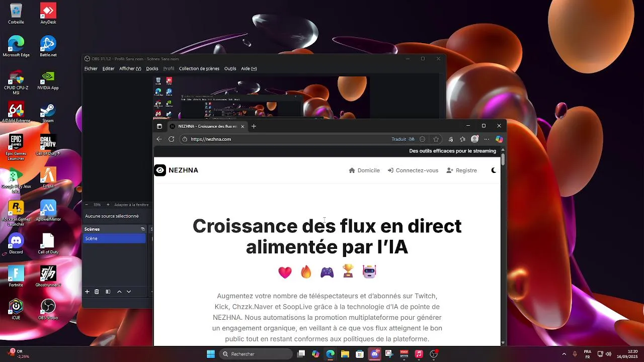Open the Windows Start button
Viewport: 644px width, 362px height.
click(x=211, y=354)
